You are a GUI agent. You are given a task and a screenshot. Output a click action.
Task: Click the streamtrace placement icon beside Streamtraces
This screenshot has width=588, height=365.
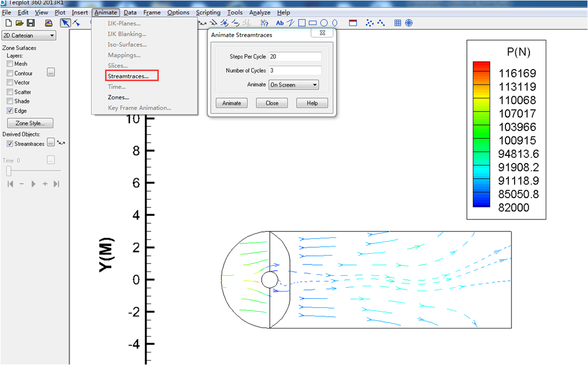click(x=61, y=143)
